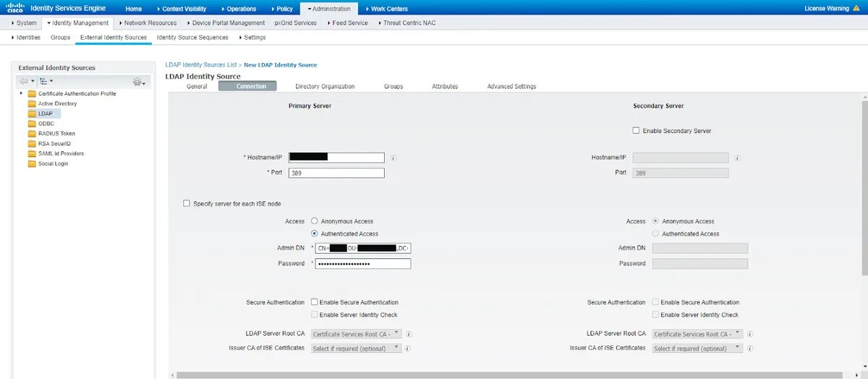Click the back arrow in sources panel
This screenshot has width=868, height=379.
24,81
